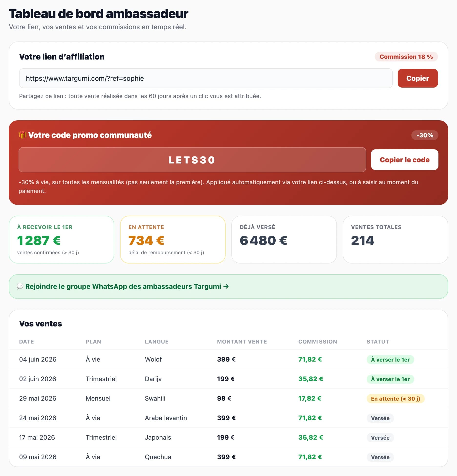Click Versée badge in Arabe levantin row
This screenshot has height=476, width=457.
380,418
